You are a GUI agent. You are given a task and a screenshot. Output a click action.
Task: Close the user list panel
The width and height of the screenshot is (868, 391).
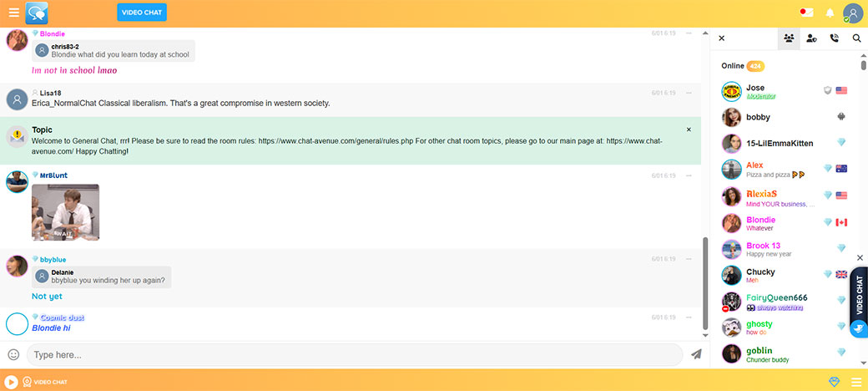(x=722, y=38)
